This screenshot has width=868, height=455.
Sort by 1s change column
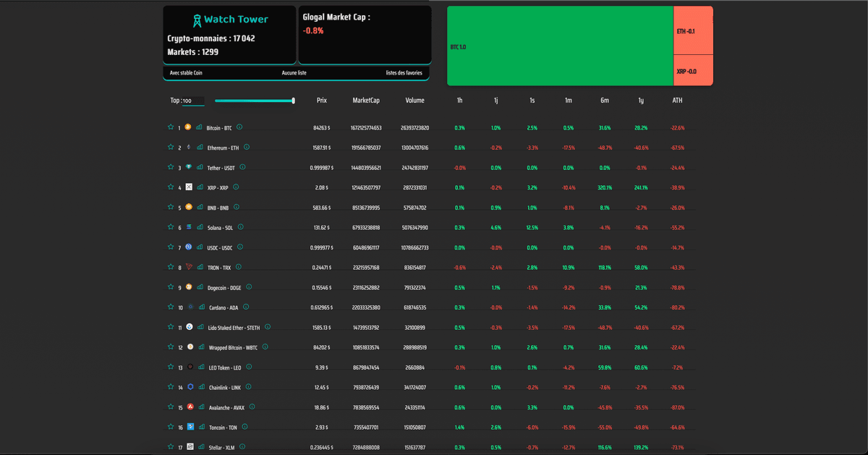click(x=532, y=101)
